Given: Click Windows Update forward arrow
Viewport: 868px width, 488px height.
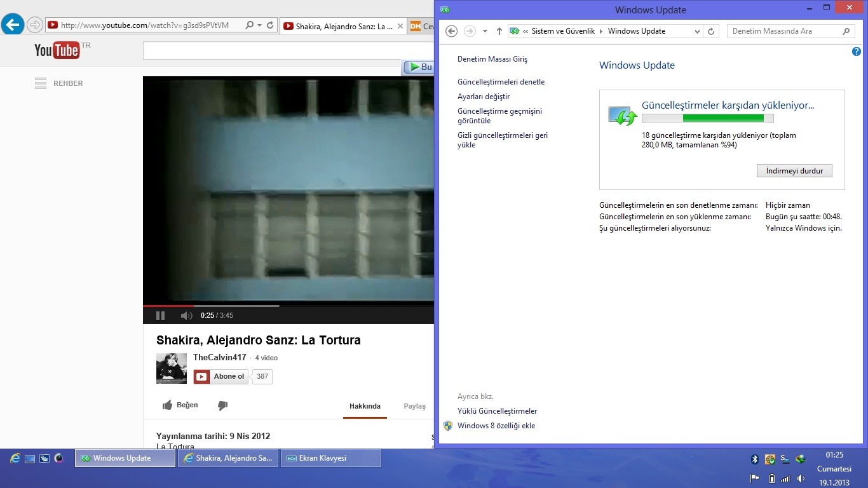Looking at the screenshot, I should click(x=470, y=31).
